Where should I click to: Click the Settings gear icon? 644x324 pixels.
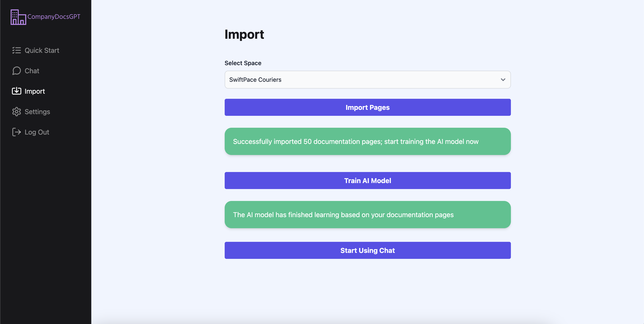coord(16,112)
